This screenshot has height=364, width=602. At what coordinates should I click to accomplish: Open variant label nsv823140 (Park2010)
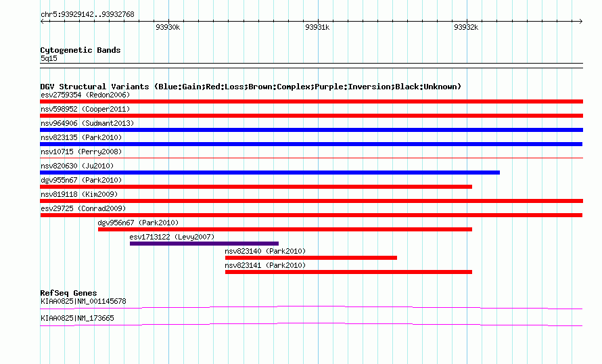point(265,251)
